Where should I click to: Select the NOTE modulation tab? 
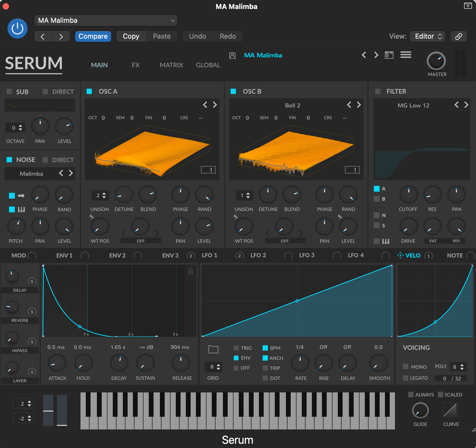455,255
